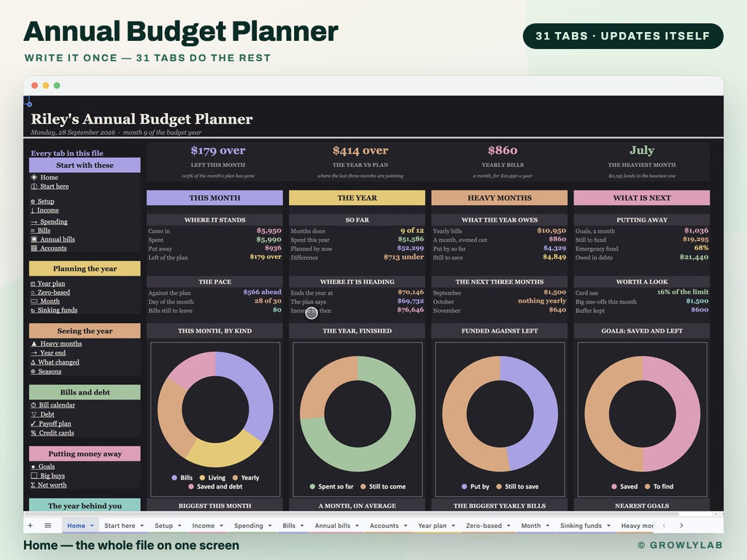This screenshot has width=747, height=560.
Task: Open the Zero-based tab dropdown arrow
Action: 508,526
